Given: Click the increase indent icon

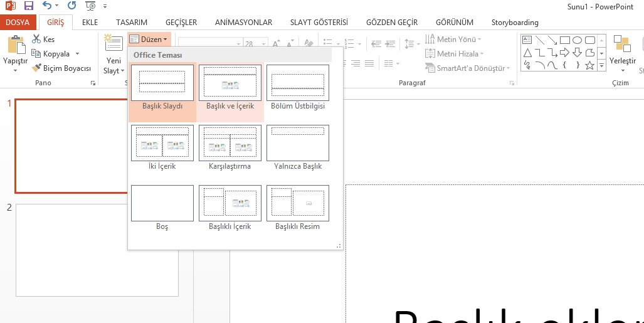Looking at the screenshot, I should click(390, 43).
